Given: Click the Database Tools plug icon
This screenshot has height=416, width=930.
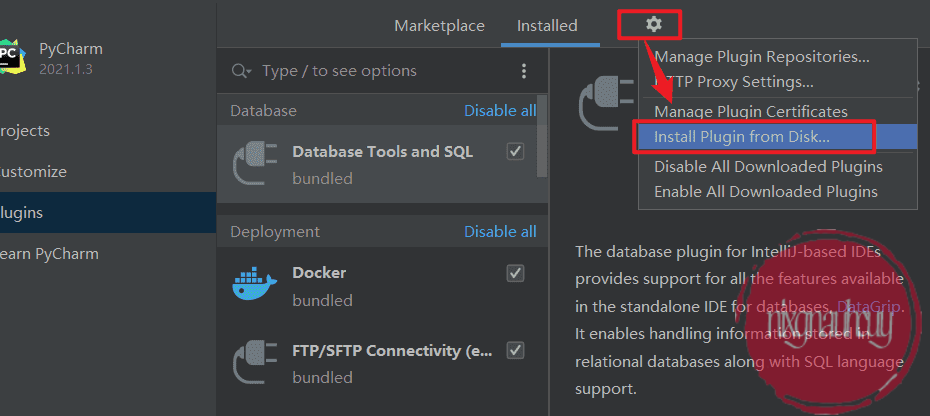Looking at the screenshot, I should (252, 164).
